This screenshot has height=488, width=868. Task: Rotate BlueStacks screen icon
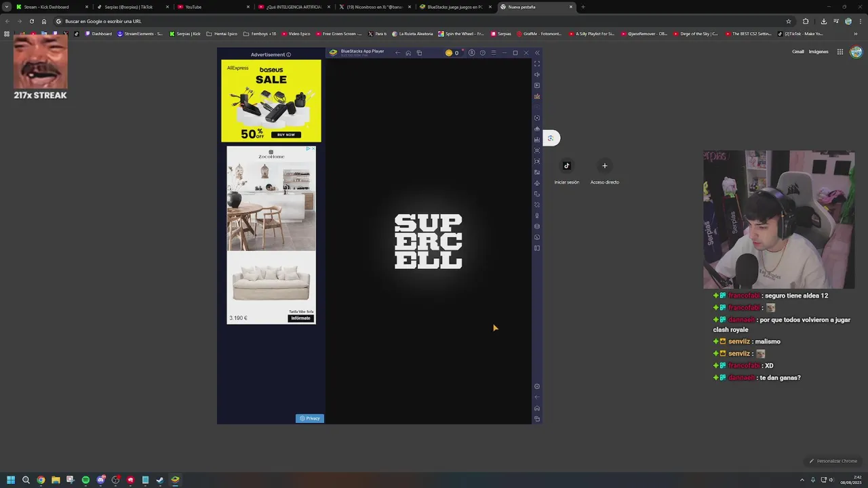click(x=537, y=194)
